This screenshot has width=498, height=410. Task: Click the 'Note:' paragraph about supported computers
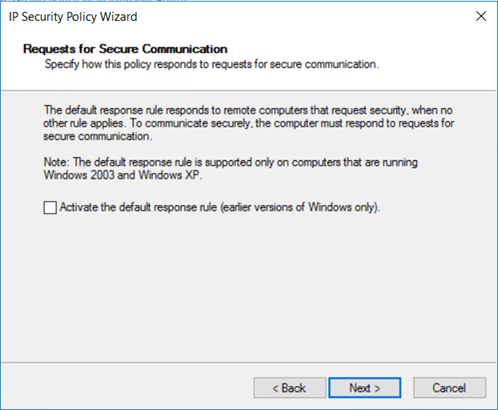coord(231,168)
